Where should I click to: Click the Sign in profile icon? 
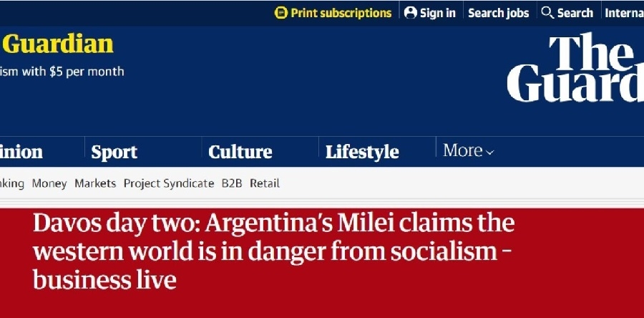pyautogui.click(x=411, y=13)
